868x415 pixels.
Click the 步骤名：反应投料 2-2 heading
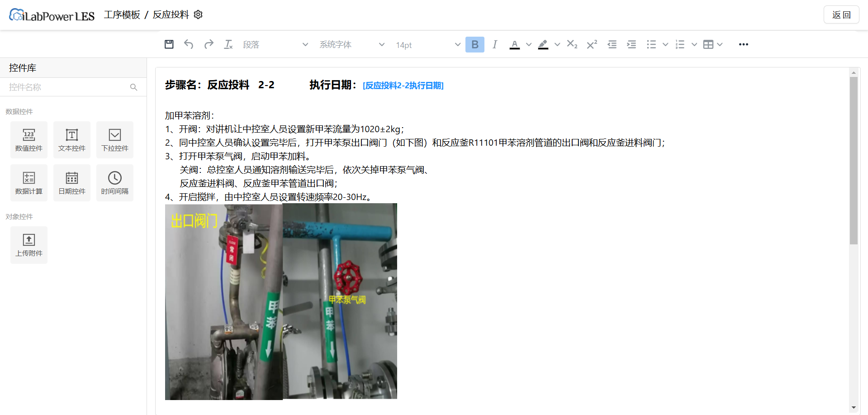220,85
